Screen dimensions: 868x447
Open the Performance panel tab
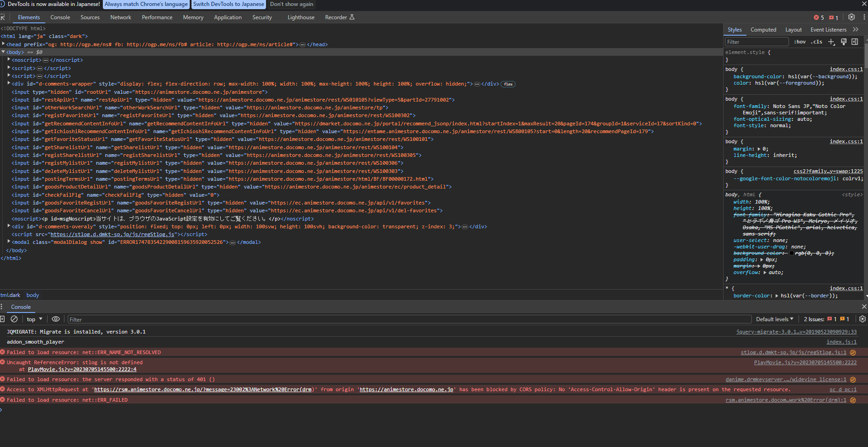[x=157, y=17]
